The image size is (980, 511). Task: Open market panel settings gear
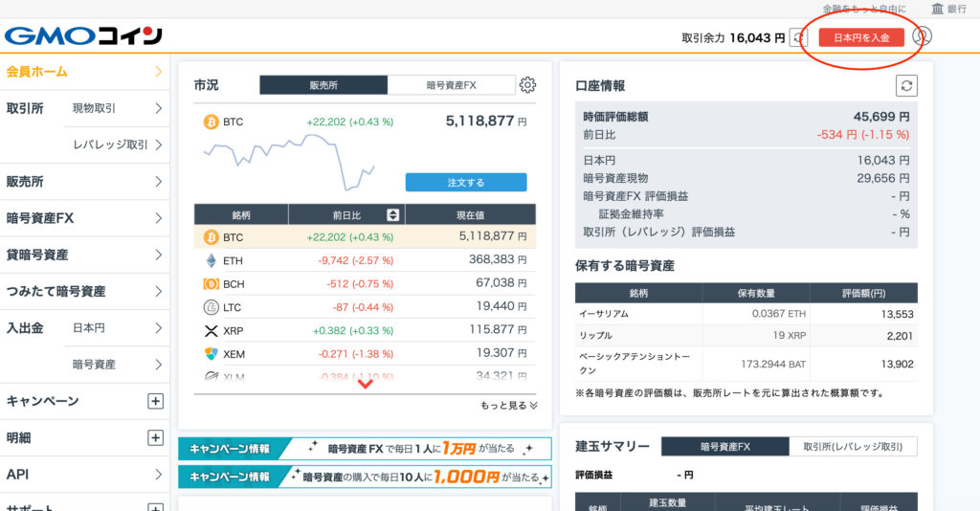pos(527,85)
